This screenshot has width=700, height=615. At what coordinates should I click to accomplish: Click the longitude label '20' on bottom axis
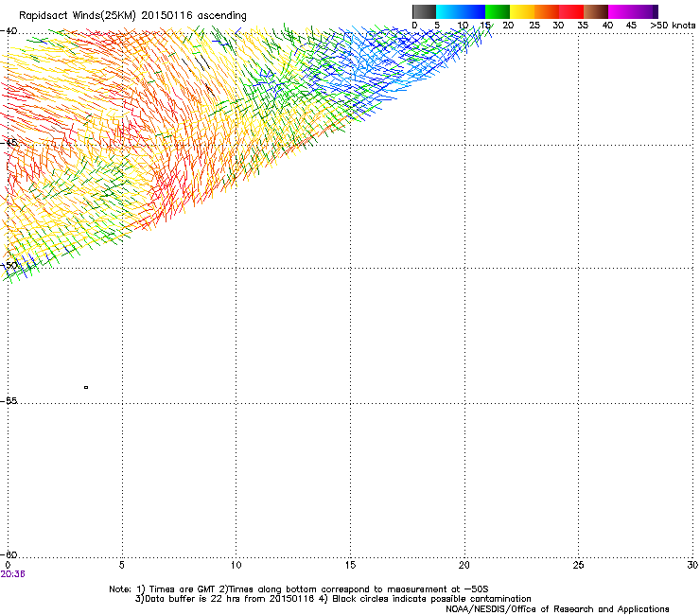click(x=464, y=565)
